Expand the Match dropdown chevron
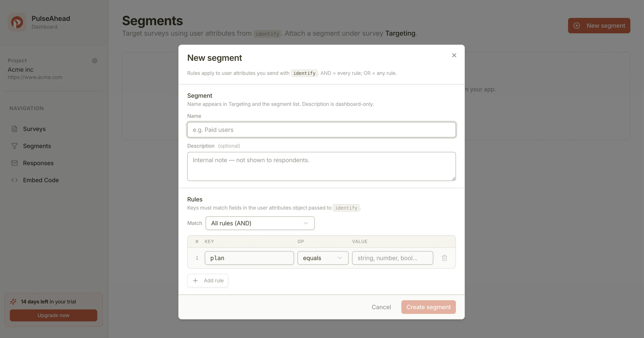Viewport: 644px width, 338px height. [306, 223]
